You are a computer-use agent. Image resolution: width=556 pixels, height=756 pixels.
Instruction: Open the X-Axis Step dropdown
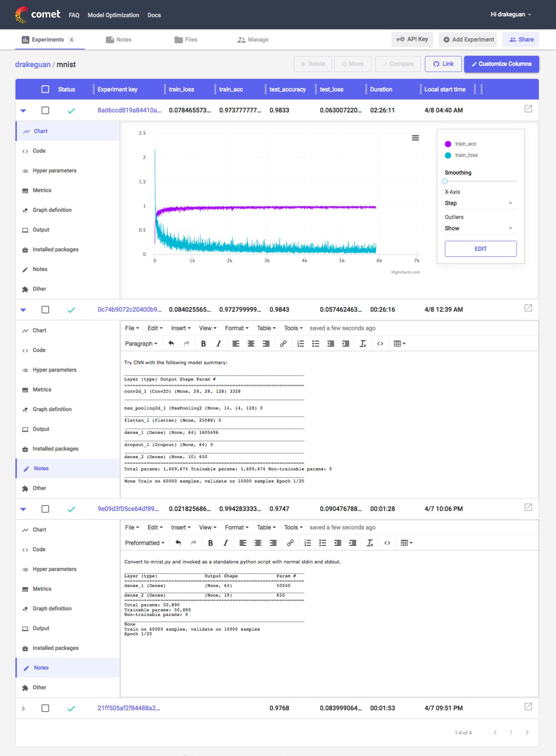point(480,203)
